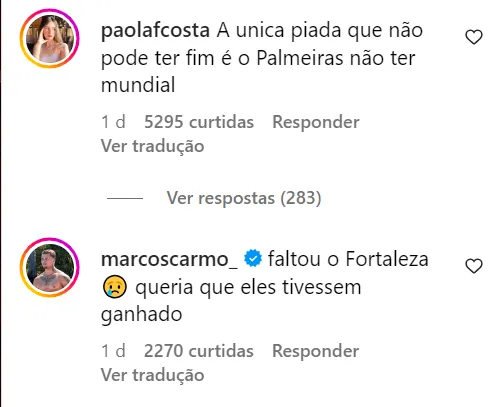Click the 1 d timestamp on marcoscarmo_'s comment

click(113, 351)
